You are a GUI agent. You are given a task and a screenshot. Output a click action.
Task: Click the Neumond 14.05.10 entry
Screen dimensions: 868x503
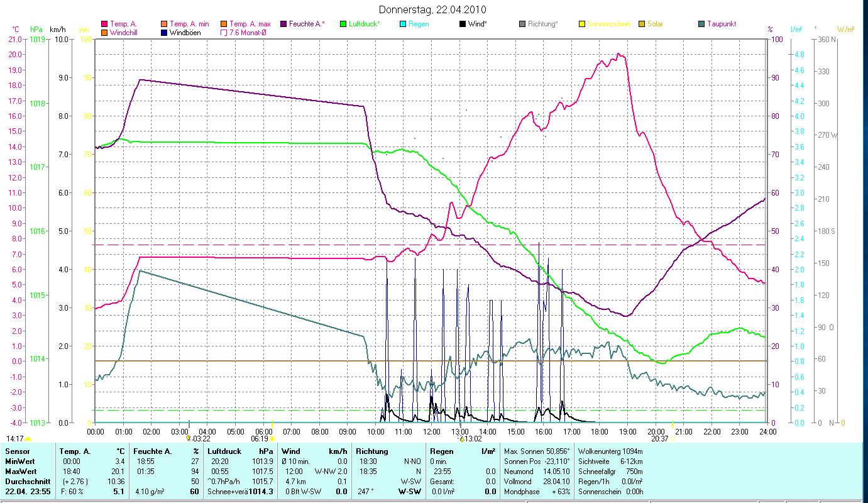pos(537,472)
